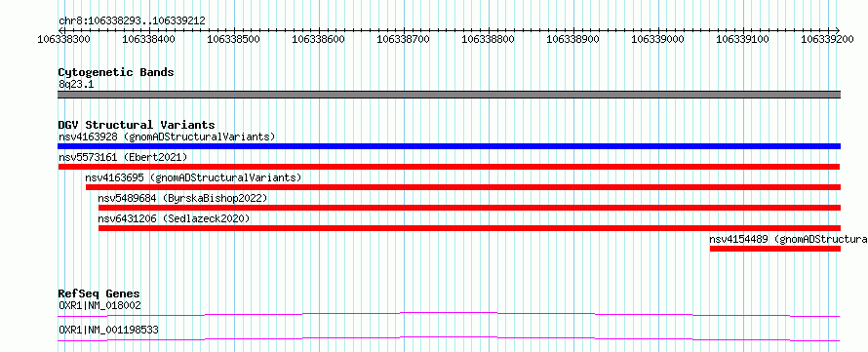Click ruler tick label 106338900
868x352 pixels.
(x=572, y=39)
